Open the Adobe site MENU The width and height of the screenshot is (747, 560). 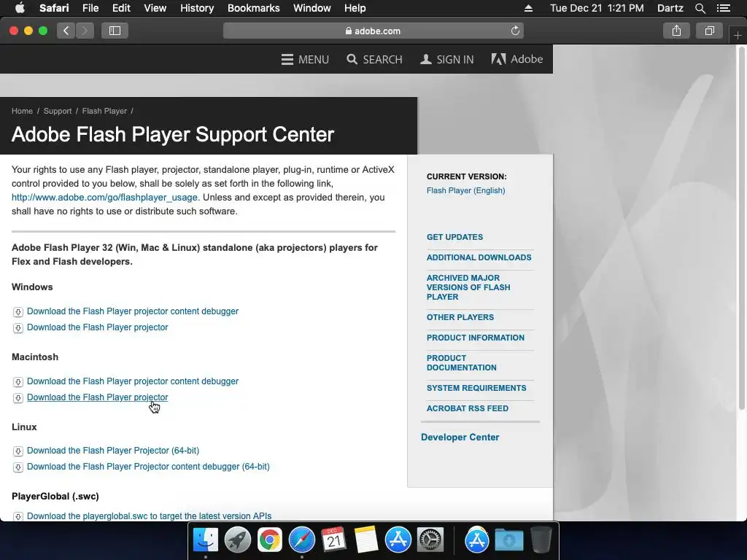pyautogui.click(x=305, y=60)
